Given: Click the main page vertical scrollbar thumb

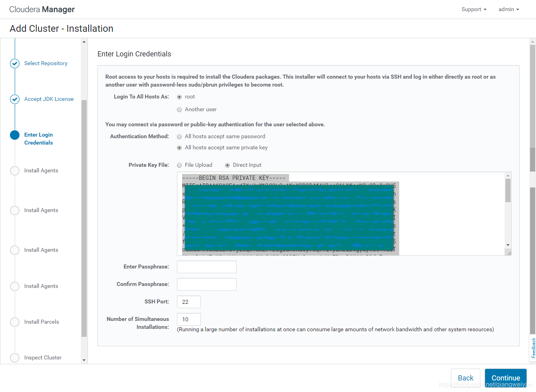Looking at the screenshot, I should click(533, 160).
